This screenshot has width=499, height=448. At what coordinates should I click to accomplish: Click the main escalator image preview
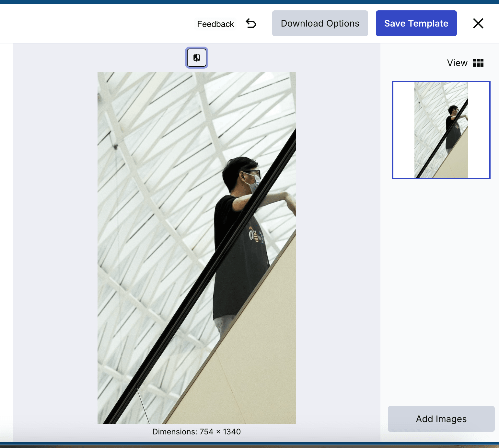click(197, 248)
